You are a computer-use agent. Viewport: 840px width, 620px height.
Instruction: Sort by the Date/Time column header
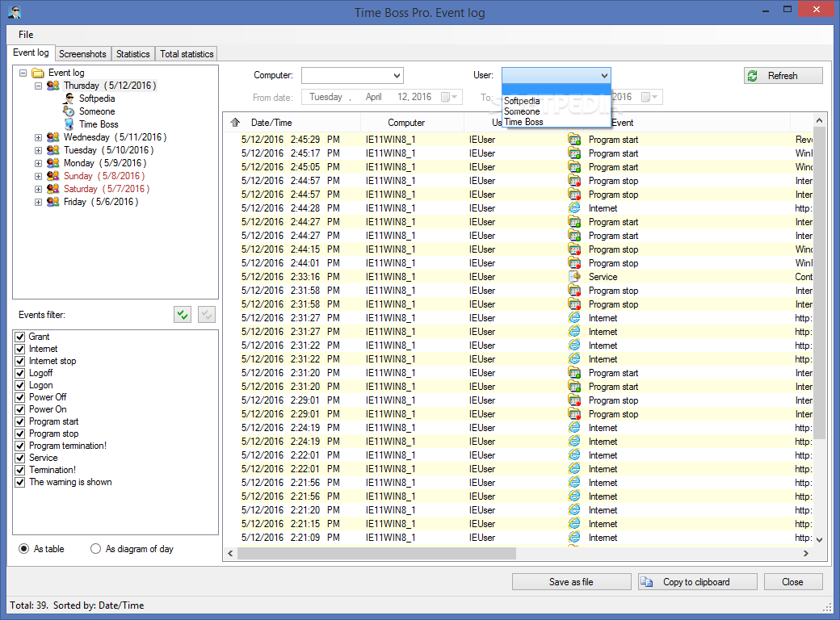(292, 123)
